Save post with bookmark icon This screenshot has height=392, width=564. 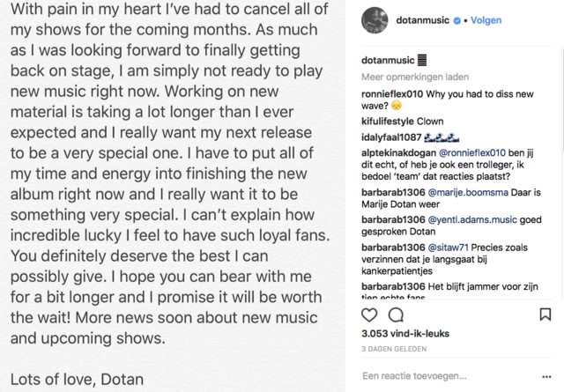(545, 314)
